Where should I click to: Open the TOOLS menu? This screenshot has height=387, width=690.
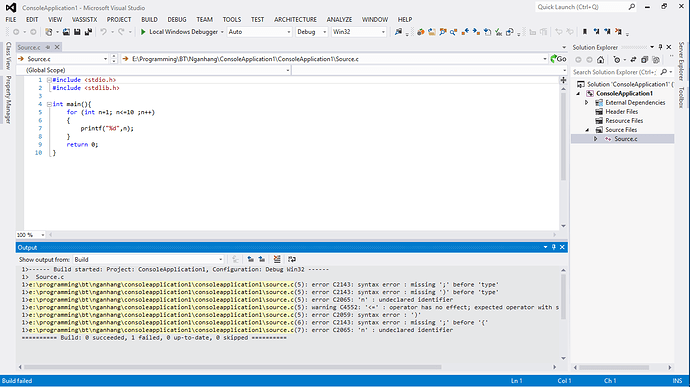click(232, 19)
